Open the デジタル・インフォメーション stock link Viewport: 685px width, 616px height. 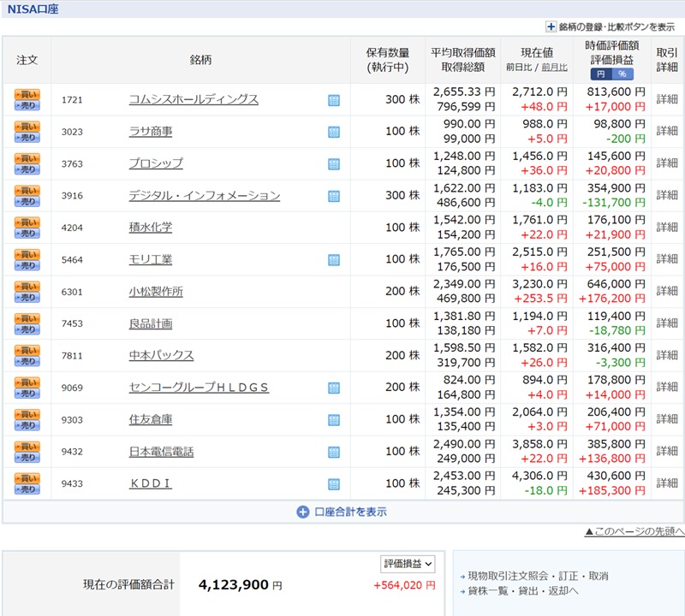point(205,195)
